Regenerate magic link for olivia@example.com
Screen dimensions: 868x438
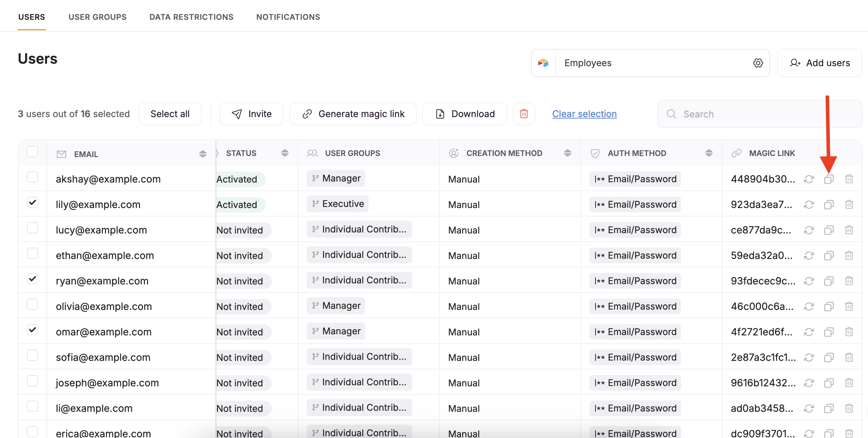coord(809,306)
